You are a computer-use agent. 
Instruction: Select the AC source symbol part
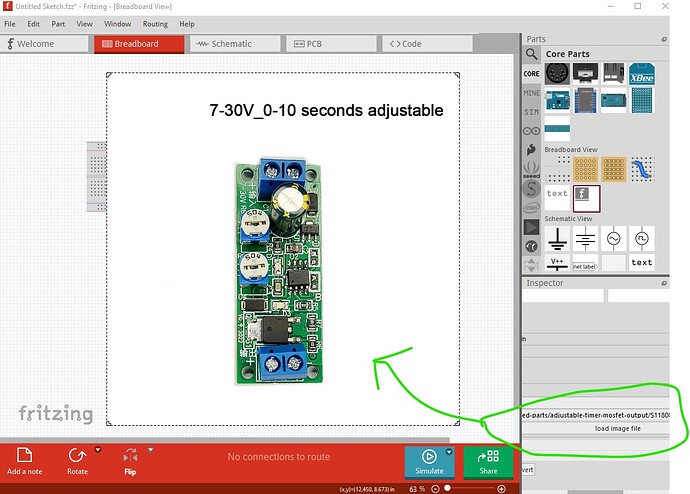[613, 238]
